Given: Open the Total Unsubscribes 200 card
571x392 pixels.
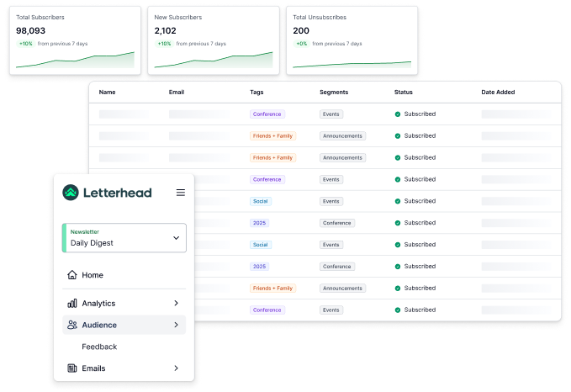Looking at the screenshot, I should tap(352, 40).
